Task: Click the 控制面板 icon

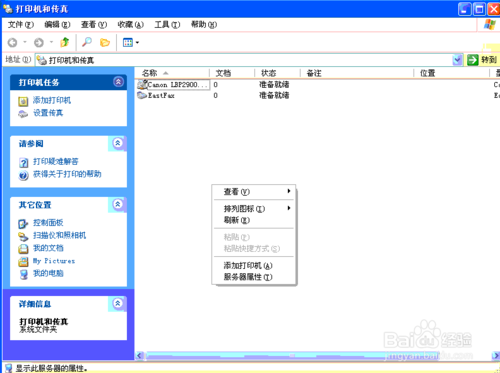Action: (x=23, y=224)
